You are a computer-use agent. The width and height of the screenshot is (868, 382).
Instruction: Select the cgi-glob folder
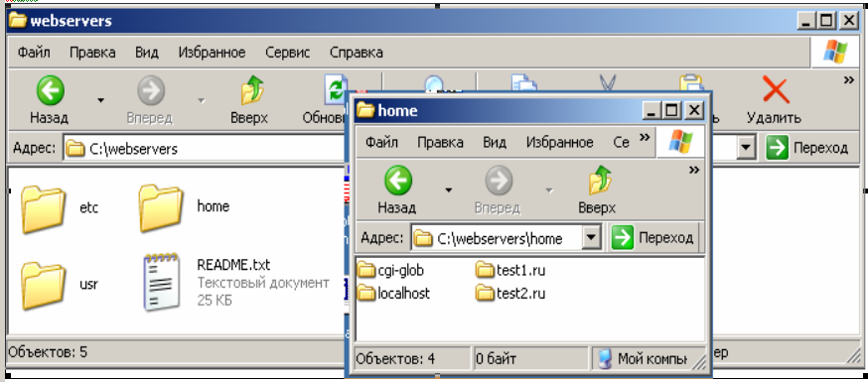tap(391, 271)
